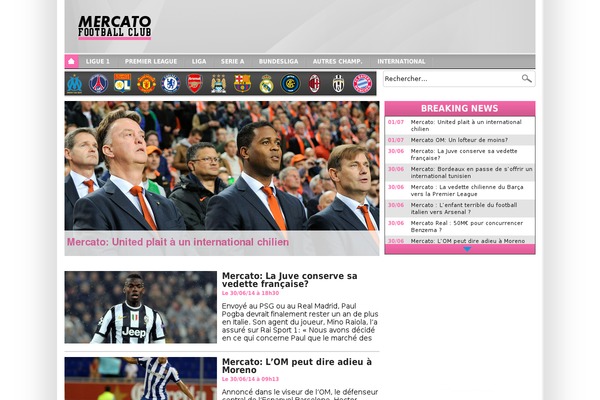Open breaking news 'United plait à un international chilien'

tap(466, 125)
